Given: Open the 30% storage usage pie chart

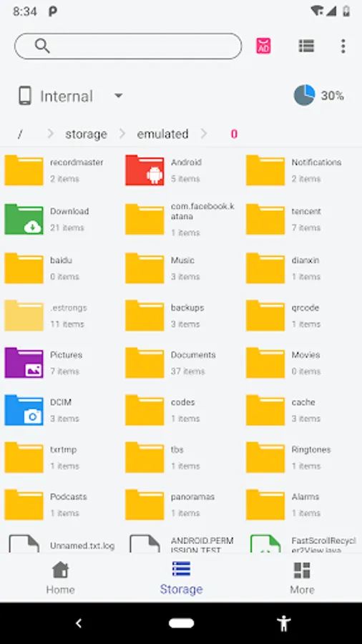Looking at the screenshot, I should pyautogui.click(x=304, y=95).
